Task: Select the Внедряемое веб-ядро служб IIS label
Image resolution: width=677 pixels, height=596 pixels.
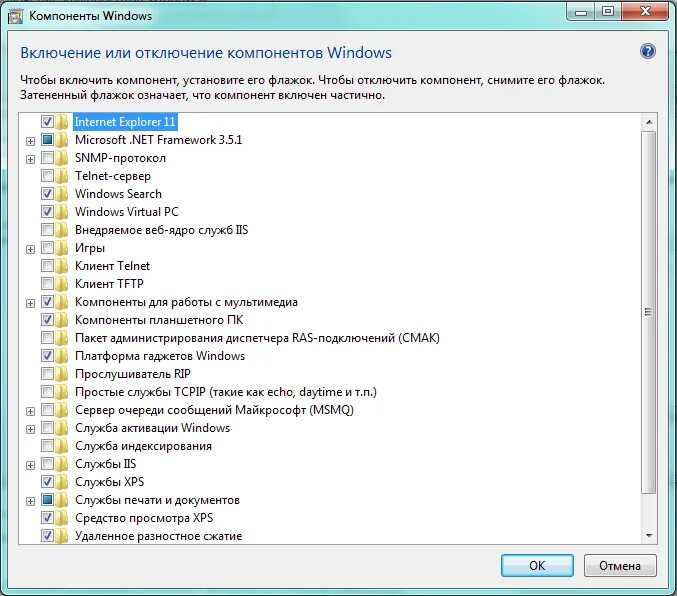Action: tap(161, 230)
